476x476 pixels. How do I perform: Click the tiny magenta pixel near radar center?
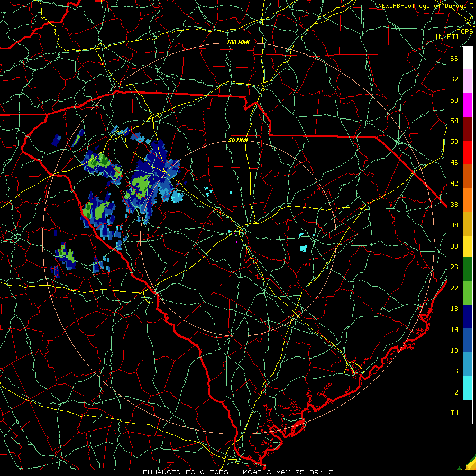pyautogui.click(x=236, y=242)
